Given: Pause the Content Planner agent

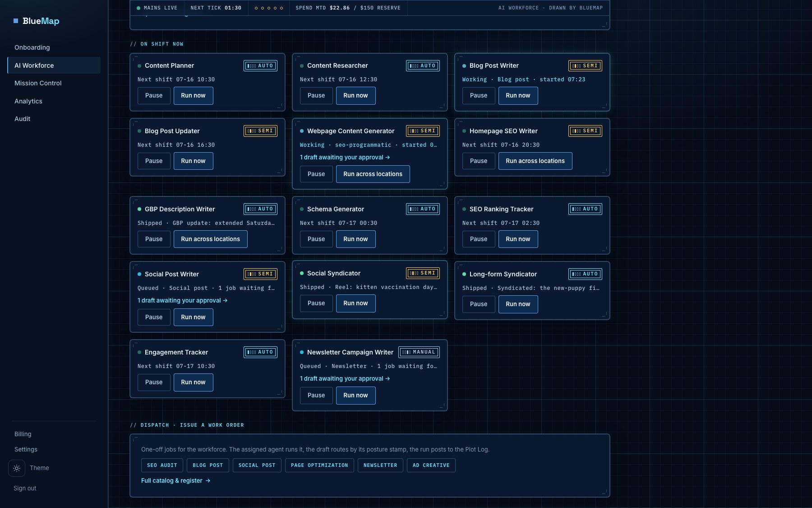Looking at the screenshot, I should pos(154,96).
